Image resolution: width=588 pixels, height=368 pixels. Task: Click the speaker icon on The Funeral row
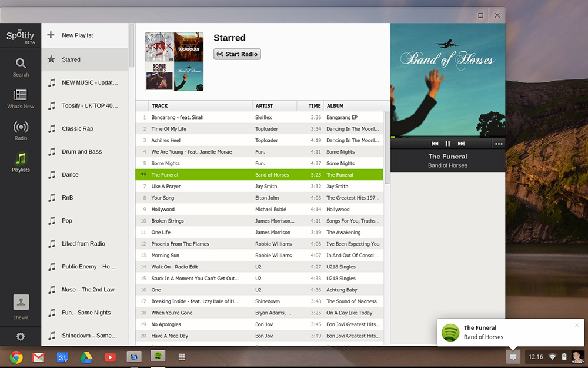143,175
